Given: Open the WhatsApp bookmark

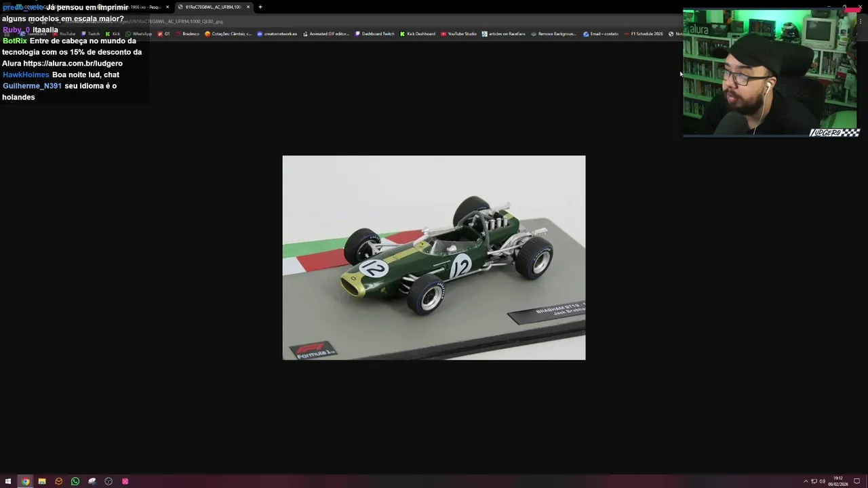Looking at the screenshot, I should click(x=139, y=34).
